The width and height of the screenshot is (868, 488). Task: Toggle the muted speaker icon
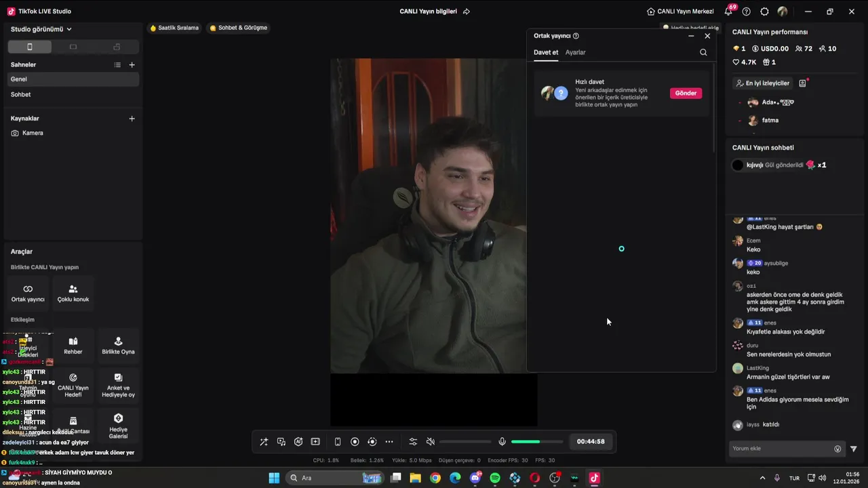[x=430, y=442]
